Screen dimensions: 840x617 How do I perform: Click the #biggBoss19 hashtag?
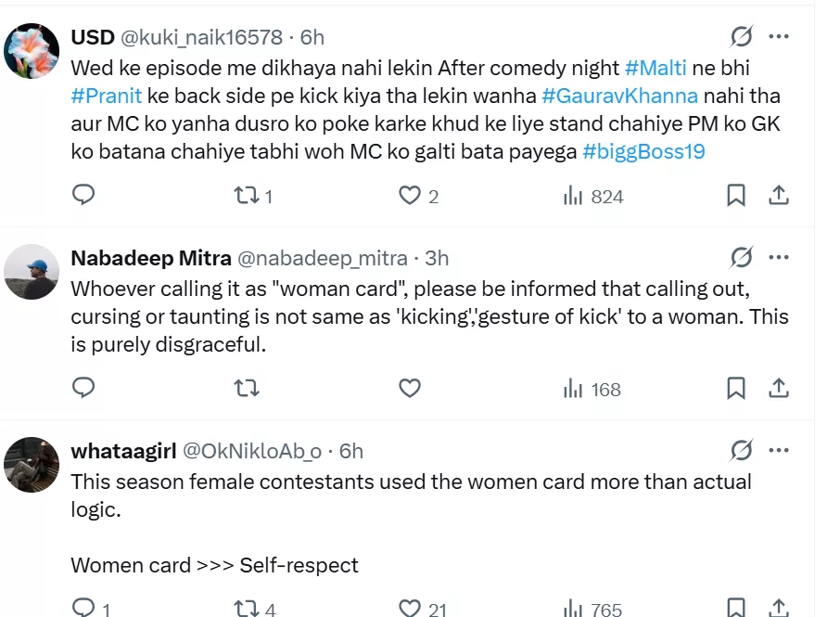[643, 151]
